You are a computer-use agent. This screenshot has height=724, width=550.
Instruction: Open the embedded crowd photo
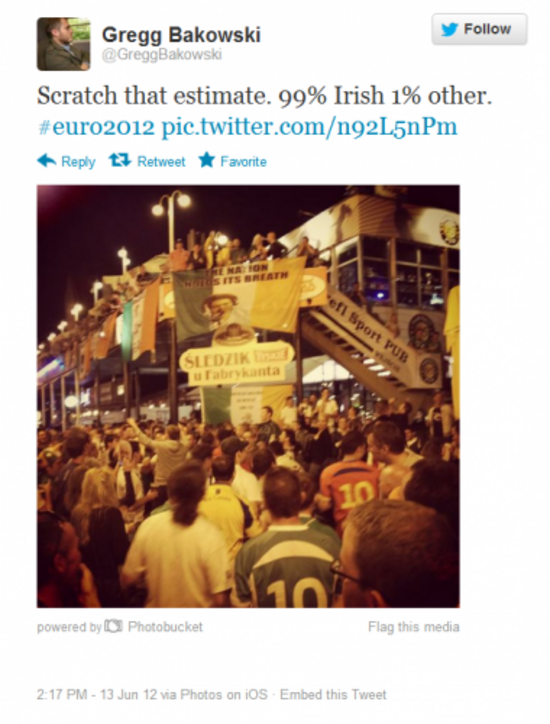coord(248,396)
